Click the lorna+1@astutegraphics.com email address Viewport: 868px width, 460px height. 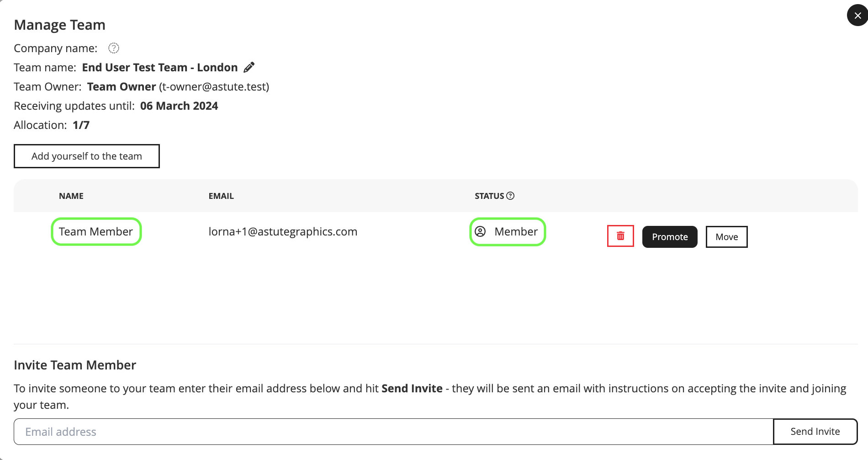click(283, 232)
